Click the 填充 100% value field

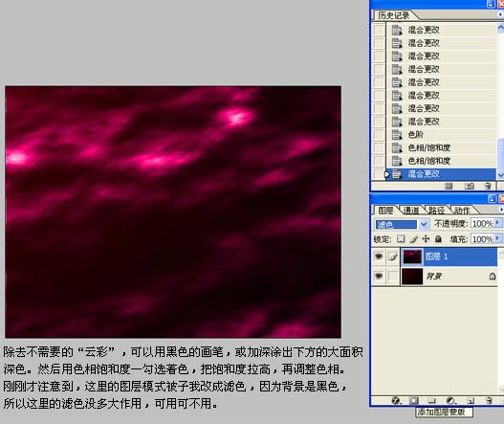point(482,238)
